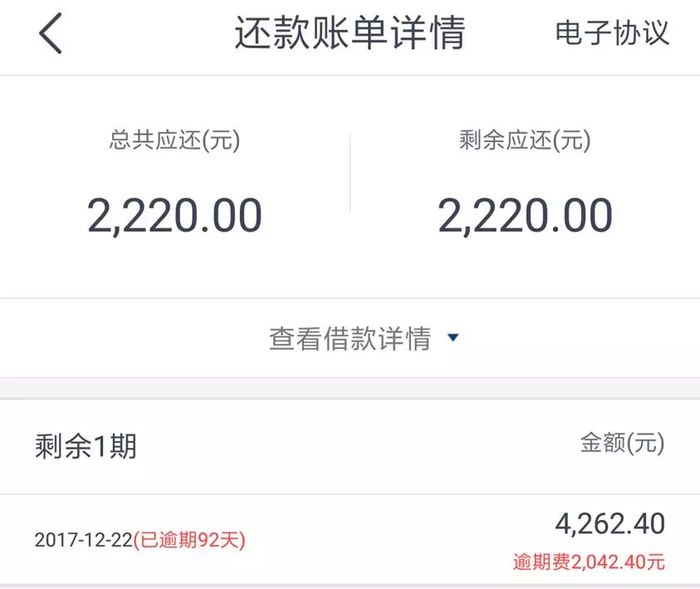Expand 查看借款详情 loan details

click(x=350, y=338)
